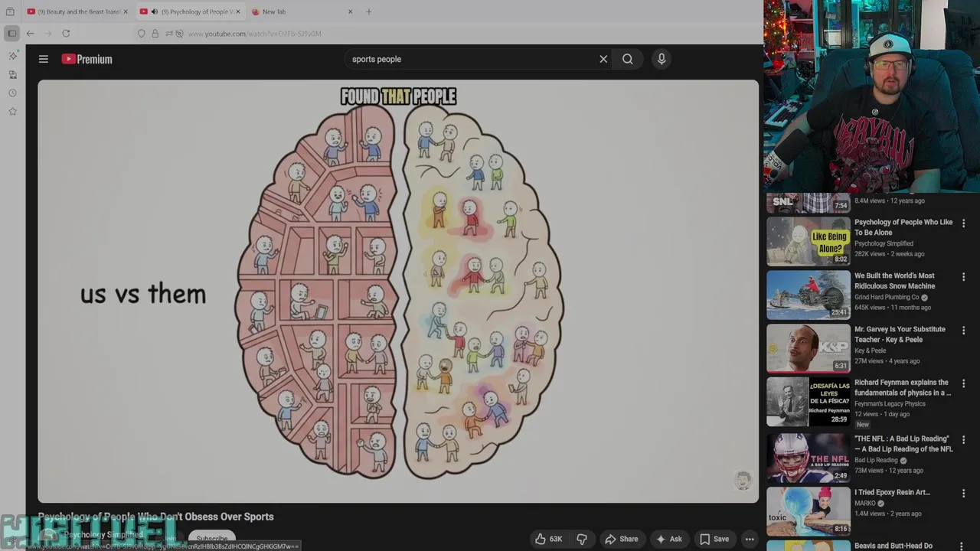
Task: Close the Psychology of People tab
Action: pos(238,11)
